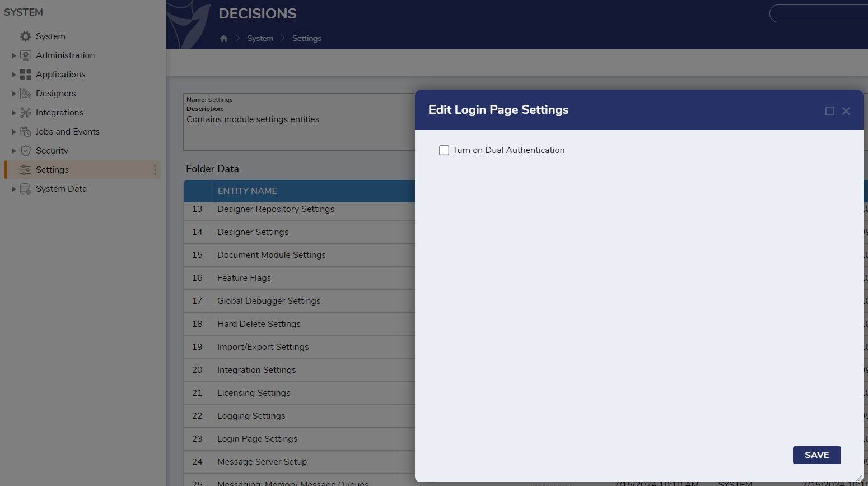This screenshot has width=868, height=486.
Task: Click the Integrations nodes icon
Action: click(x=25, y=113)
